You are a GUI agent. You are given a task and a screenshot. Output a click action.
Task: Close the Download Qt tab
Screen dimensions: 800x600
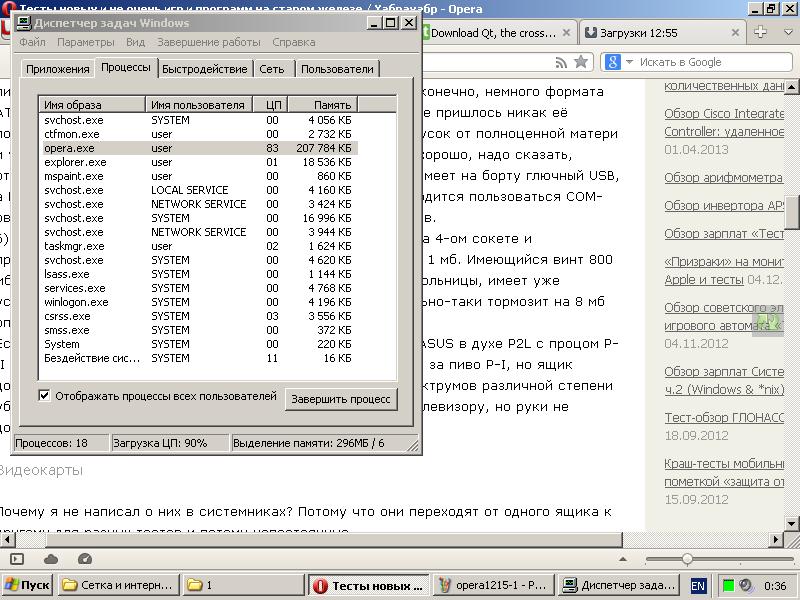pos(566,33)
